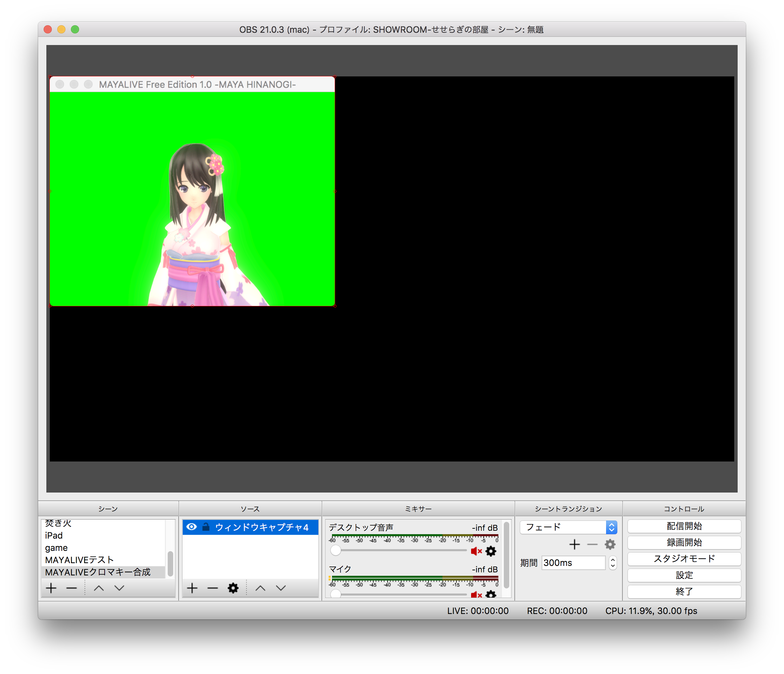Remove transition with minus icon
The height and width of the screenshot is (674, 784).
click(592, 544)
